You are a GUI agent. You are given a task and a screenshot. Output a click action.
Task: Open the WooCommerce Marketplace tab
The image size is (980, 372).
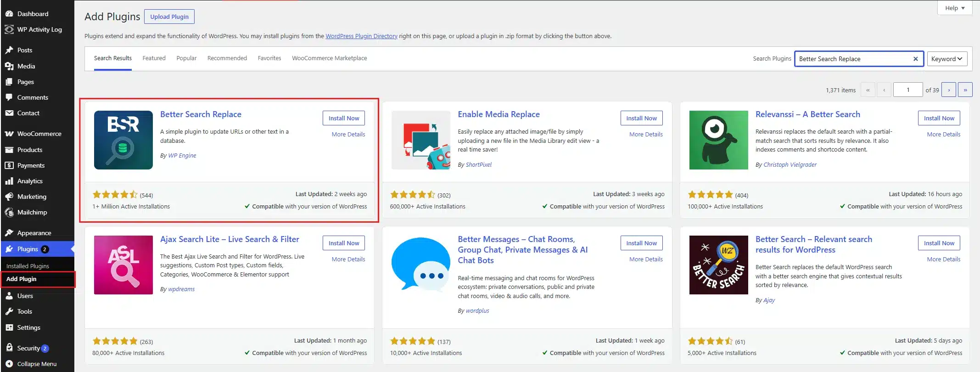(330, 58)
